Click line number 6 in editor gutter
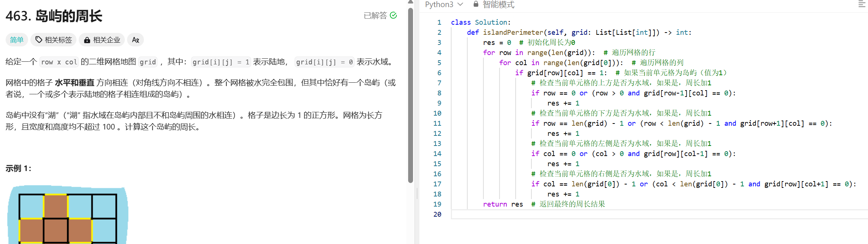This screenshot has width=868, height=244. click(439, 73)
